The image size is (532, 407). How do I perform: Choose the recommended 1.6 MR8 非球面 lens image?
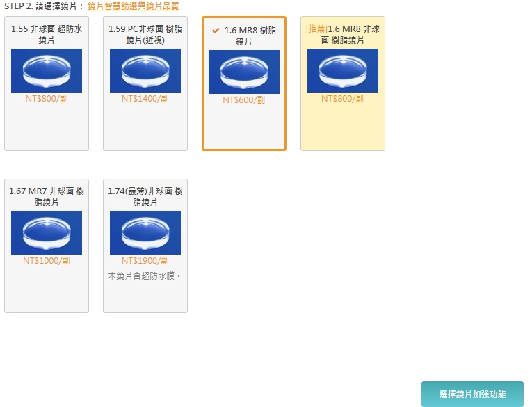click(x=343, y=70)
